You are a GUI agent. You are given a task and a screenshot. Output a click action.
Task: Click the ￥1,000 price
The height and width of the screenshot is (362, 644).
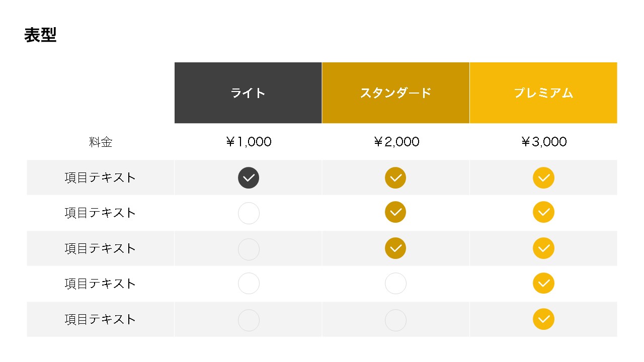click(249, 142)
